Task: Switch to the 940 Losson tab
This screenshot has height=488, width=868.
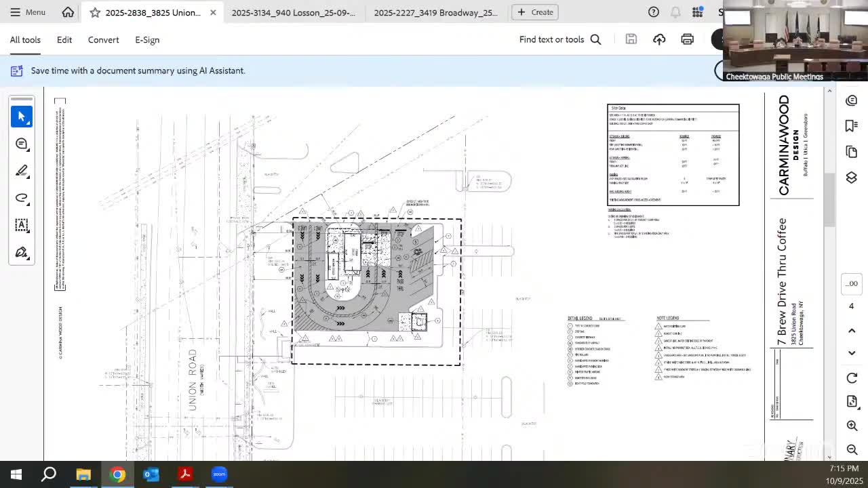Action: (293, 12)
